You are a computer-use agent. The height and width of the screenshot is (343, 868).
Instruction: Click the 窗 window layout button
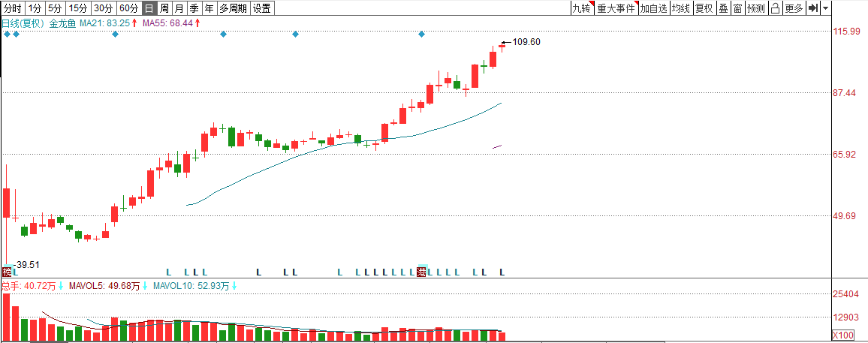pyautogui.click(x=737, y=8)
